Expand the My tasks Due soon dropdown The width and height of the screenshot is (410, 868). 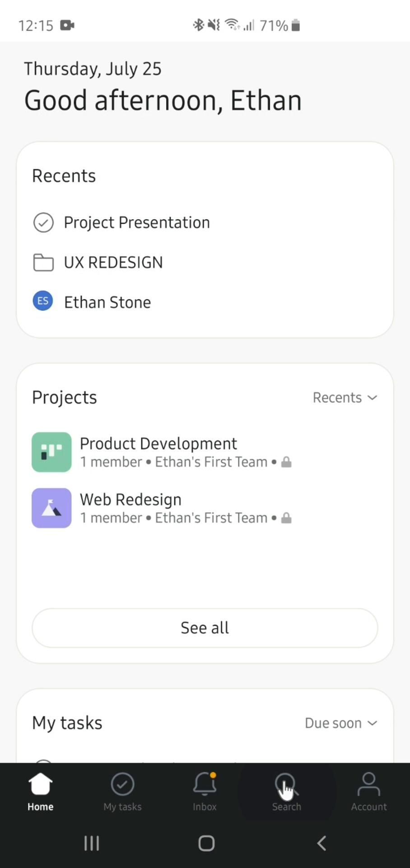341,723
